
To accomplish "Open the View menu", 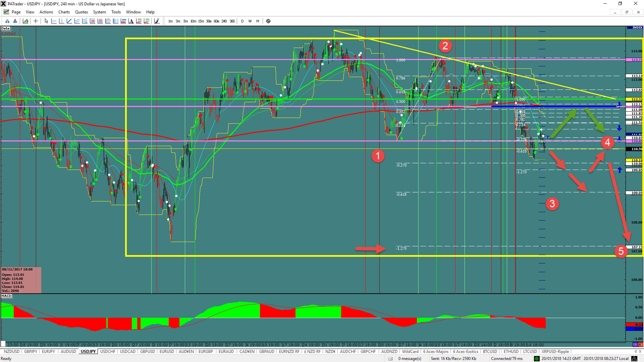I will pos(30,12).
